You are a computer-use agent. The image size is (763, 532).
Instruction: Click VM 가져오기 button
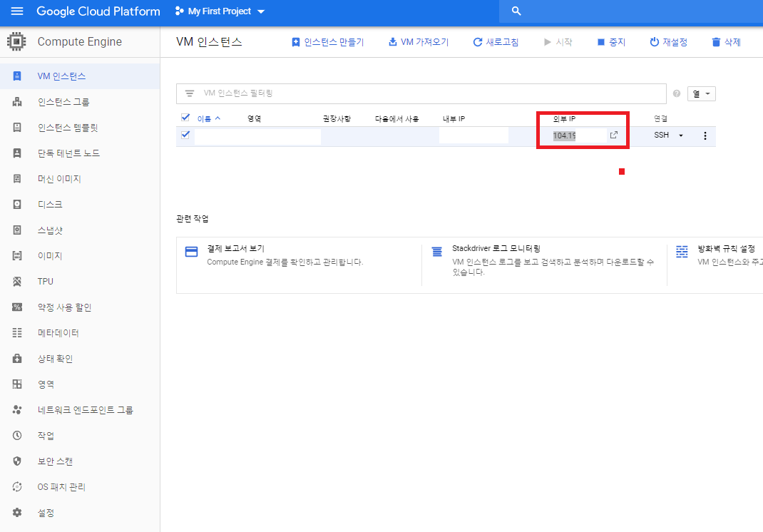[x=419, y=42]
